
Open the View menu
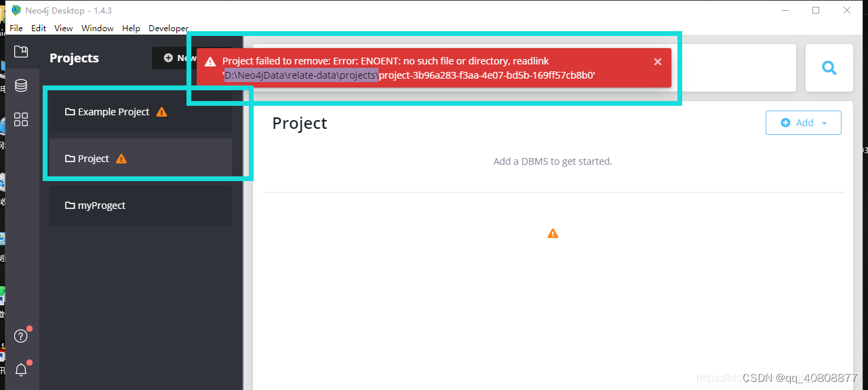64,28
